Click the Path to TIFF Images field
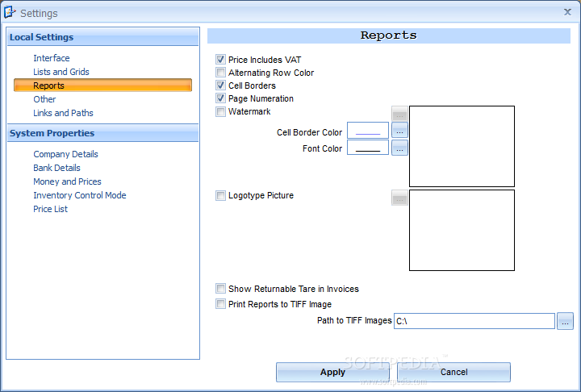This screenshot has height=392, width=581. pos(474,321)
